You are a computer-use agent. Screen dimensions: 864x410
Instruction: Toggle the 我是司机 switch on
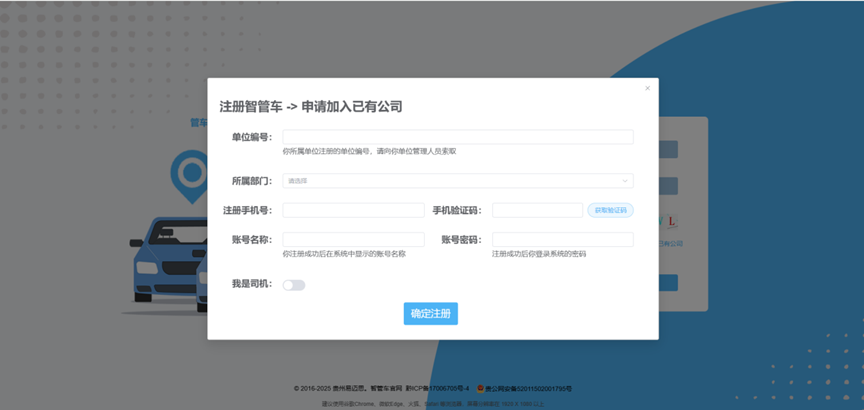pyautogui.click(x=294, y=285)
